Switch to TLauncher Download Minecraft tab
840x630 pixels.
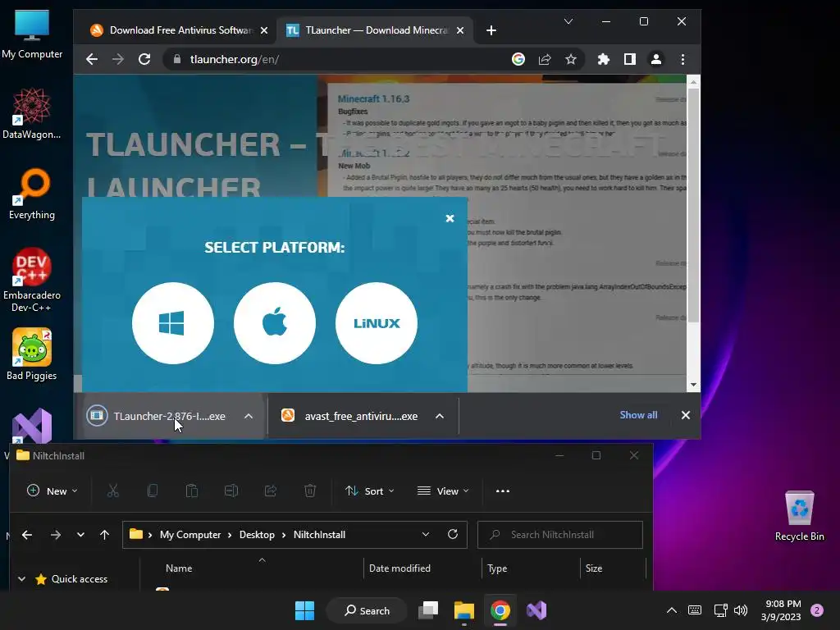367,30
